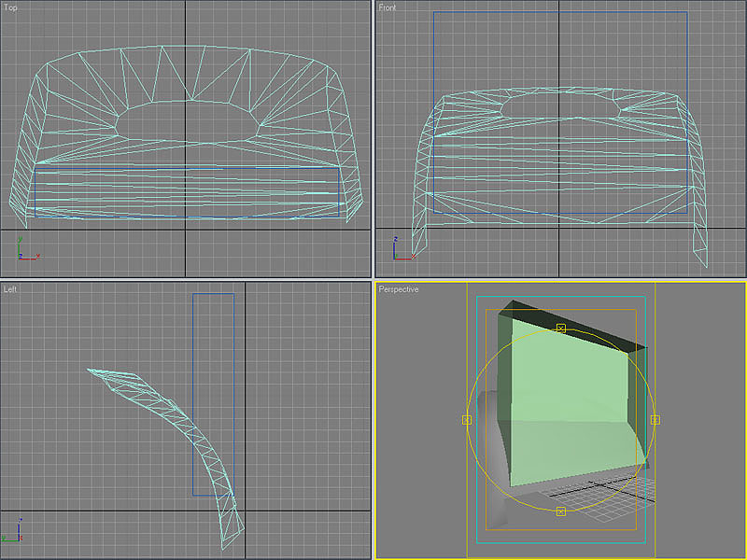The height and width of the screenshot is (560, 747).
Task: Click the right handle of the yellow circle gizmo
Action: (655, 420)
